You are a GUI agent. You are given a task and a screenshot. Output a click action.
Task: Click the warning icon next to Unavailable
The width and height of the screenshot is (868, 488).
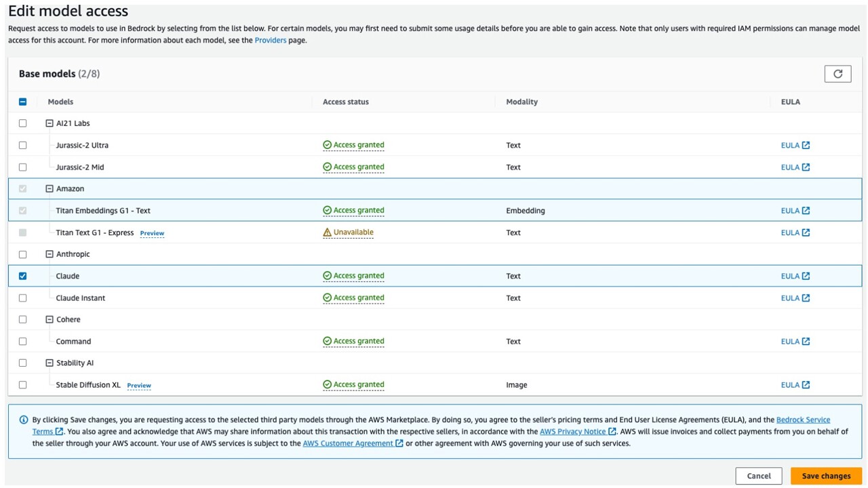328,232
